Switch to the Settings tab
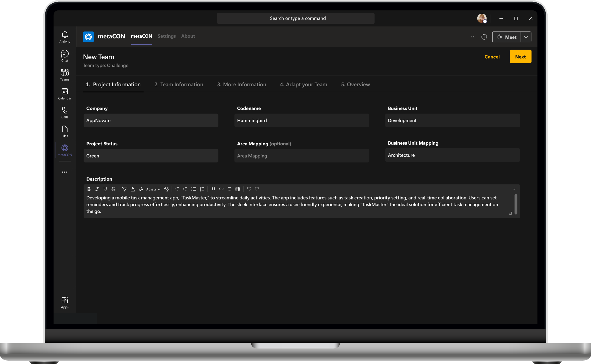This screenshot has height=364, width=591. 167,36
